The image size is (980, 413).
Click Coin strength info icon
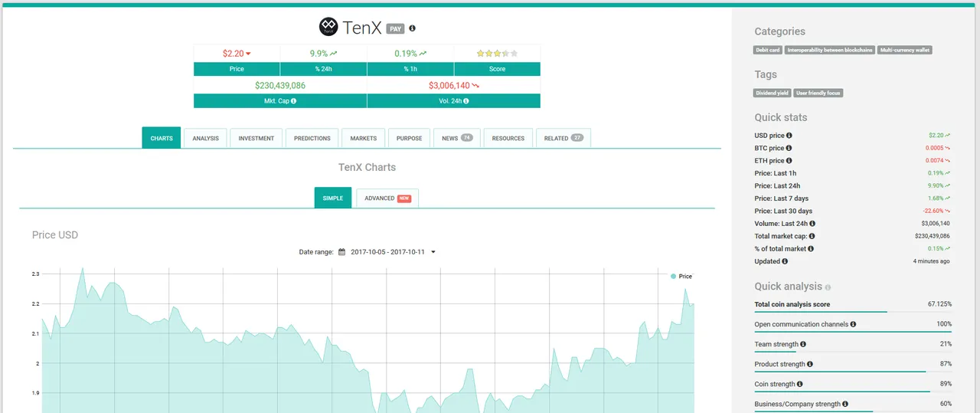[800, 384]
